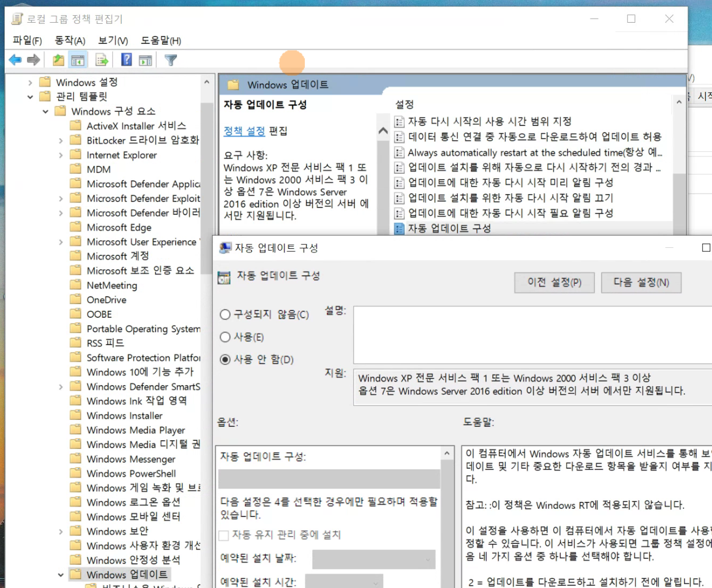This screenshot has height=588, width=712.
Task: Collapse the Windows 업데이트 tree node
Action: point(60,575)
